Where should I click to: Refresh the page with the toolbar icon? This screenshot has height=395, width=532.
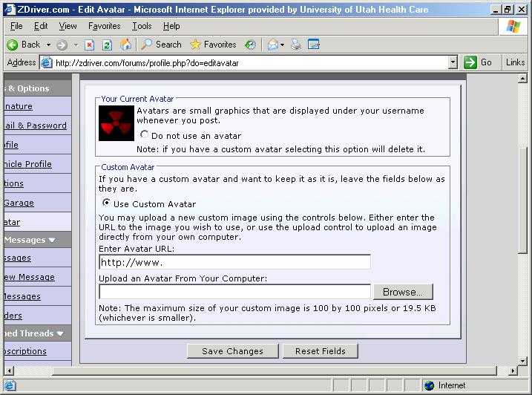107,45
